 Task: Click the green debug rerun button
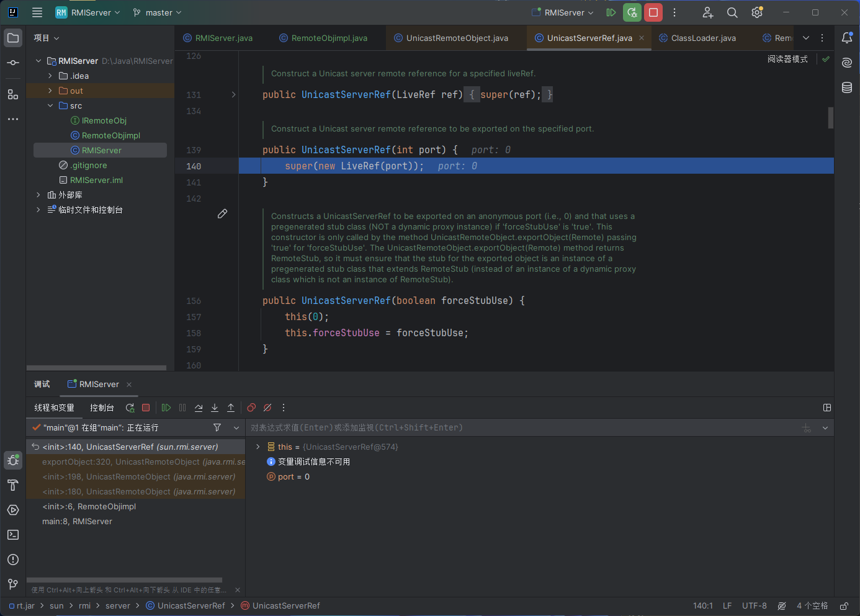pyautogui.click(x=632, y=12)
